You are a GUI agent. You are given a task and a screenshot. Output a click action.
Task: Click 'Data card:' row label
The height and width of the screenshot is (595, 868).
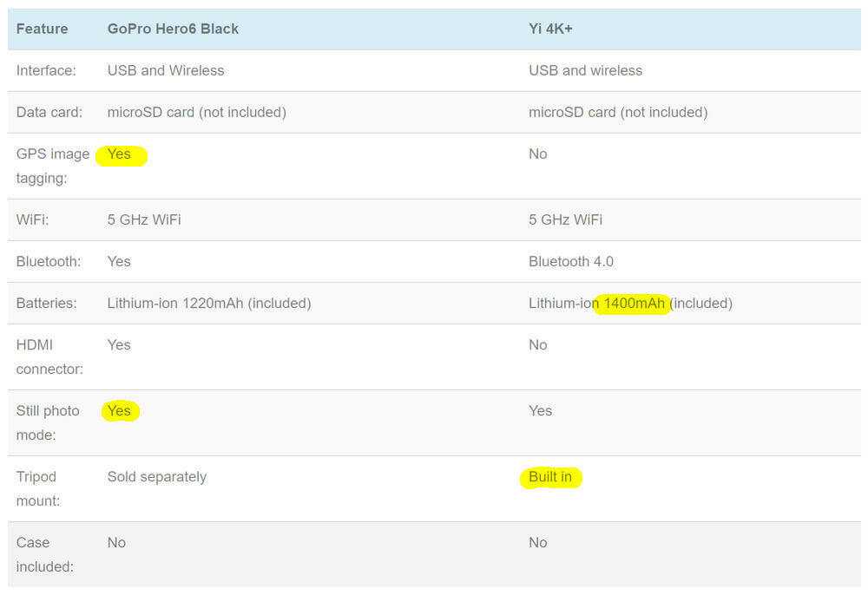pos(49,112)
